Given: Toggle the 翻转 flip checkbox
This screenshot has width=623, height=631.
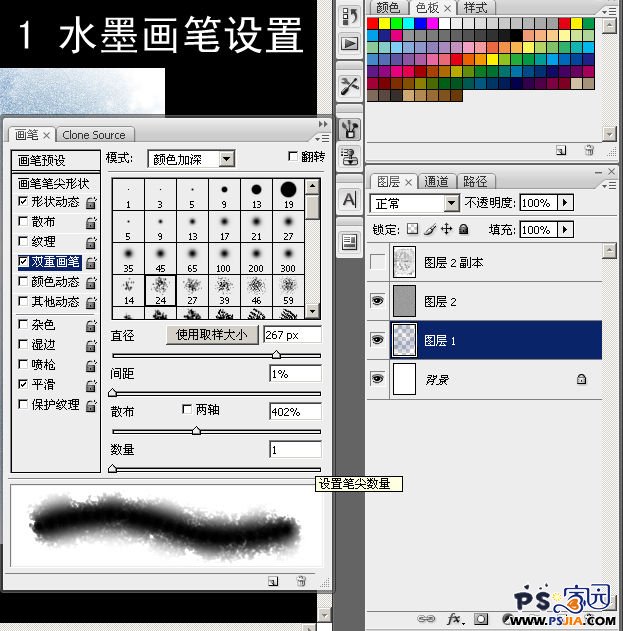Looking at the screenshot, I should (x=292, y=157).
